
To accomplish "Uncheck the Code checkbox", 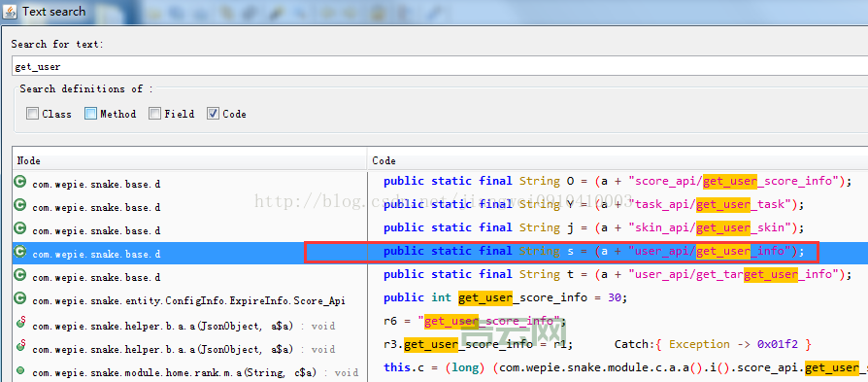I will click(x=214, y=114).
